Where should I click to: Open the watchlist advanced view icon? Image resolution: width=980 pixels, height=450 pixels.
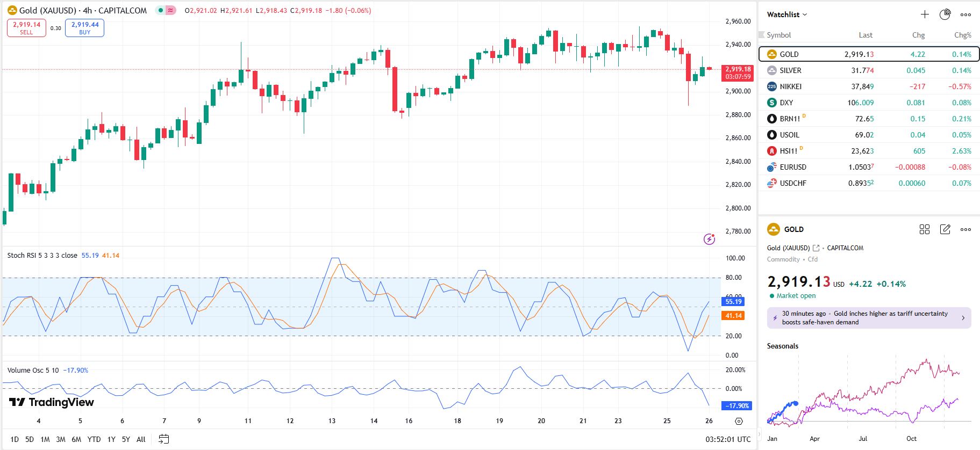945,14
